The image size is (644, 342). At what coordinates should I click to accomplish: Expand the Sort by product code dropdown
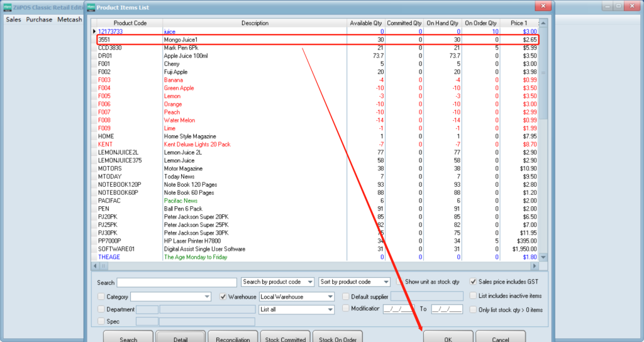point(354,282)
